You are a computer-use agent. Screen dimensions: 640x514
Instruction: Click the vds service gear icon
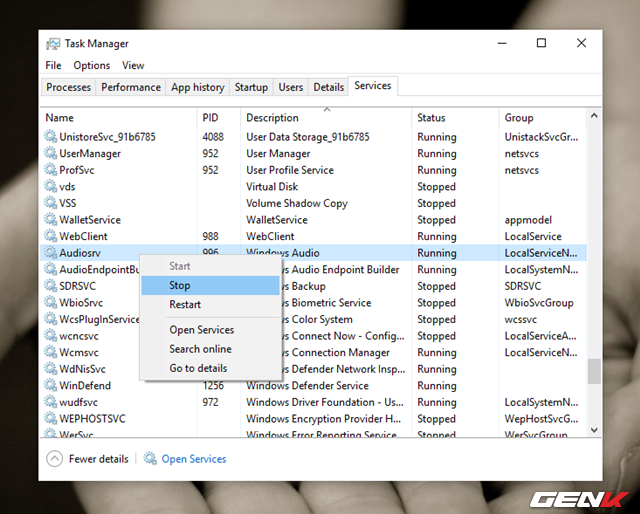(x=51, y=186)
